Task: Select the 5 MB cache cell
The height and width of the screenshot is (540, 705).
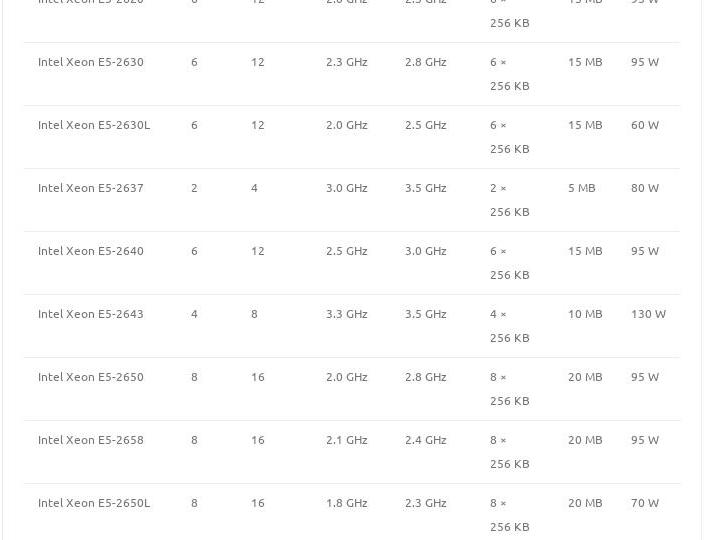Action: point(581,188)
